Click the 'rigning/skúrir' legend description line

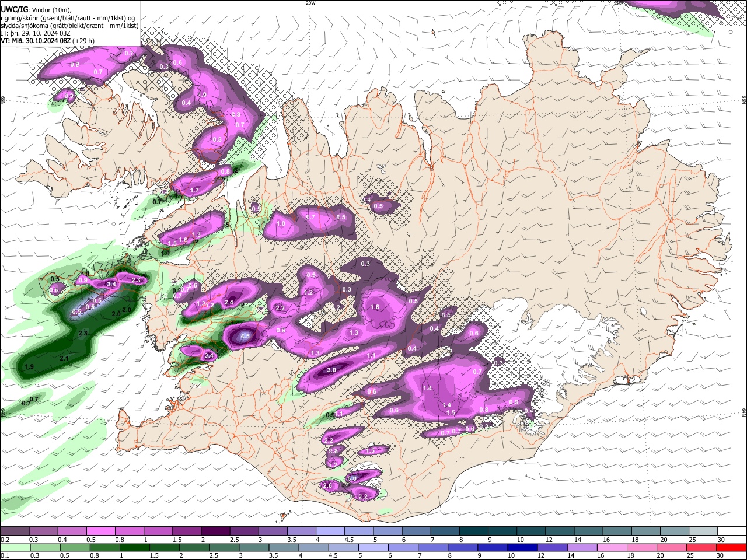click(x=68, y=18)
